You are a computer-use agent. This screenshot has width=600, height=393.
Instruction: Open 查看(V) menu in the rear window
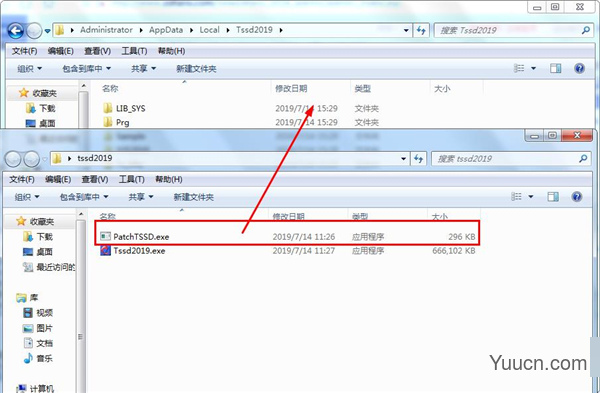click(97, 51)
